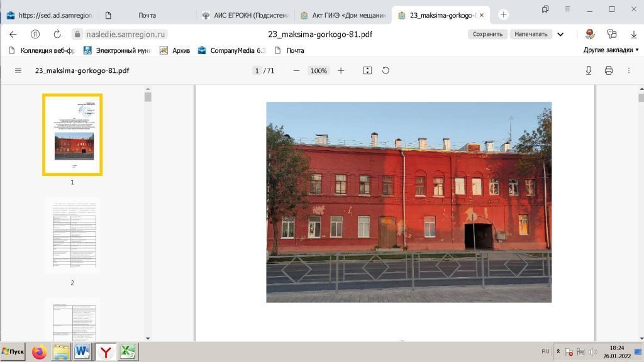Click the page number input field
Screen dimensions: 644x362
(257, 71)
